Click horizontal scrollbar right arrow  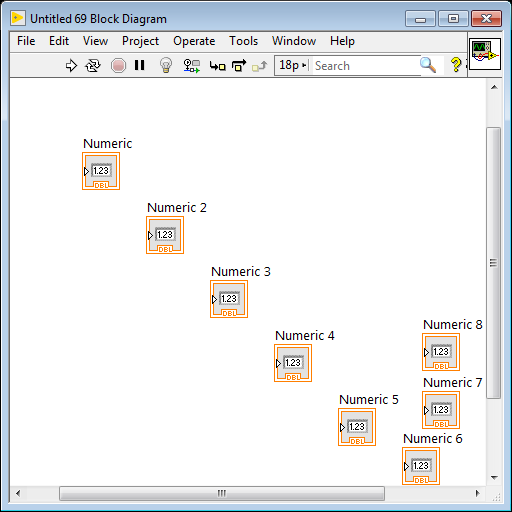pos(478,493)
